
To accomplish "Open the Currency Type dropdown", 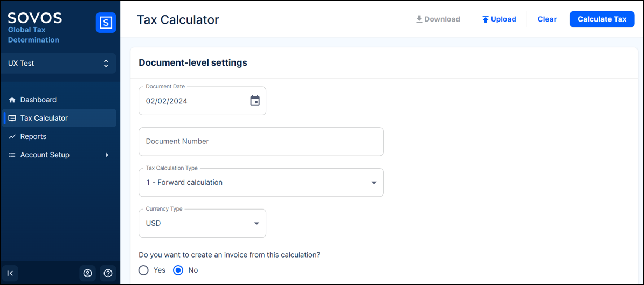I will (x=202, y=223).
